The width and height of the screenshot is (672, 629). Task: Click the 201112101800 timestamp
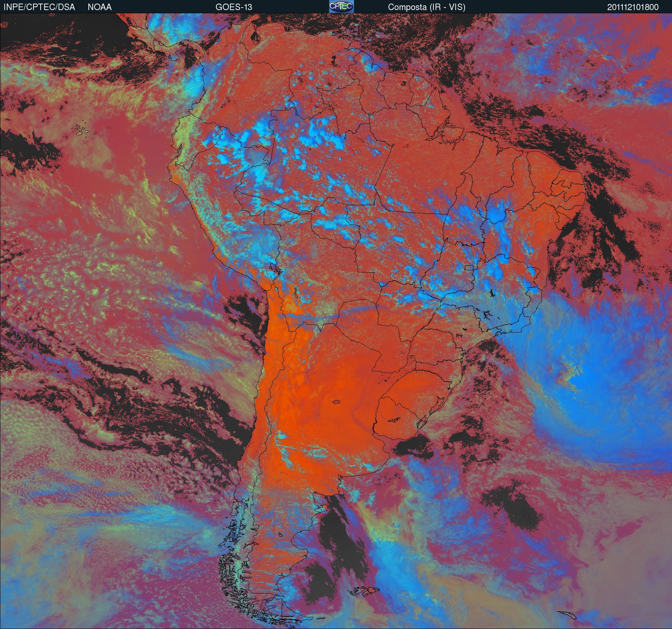[x=633, y=7]
